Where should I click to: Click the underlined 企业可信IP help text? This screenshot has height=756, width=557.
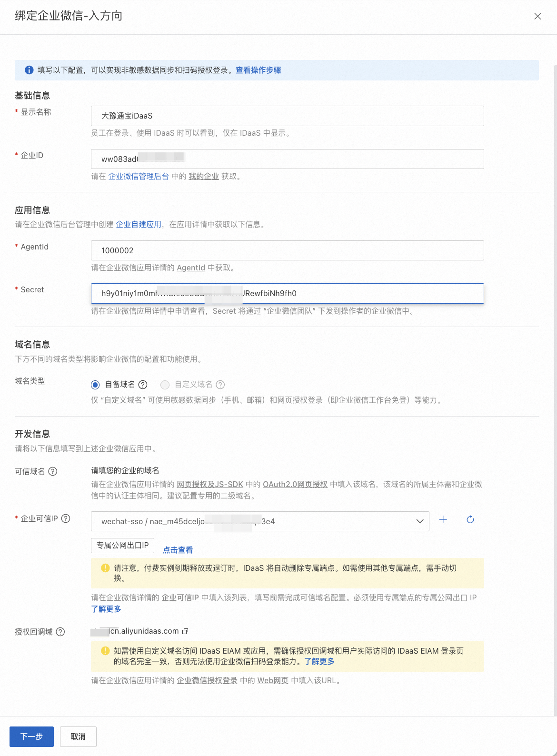tap(180, 597)
